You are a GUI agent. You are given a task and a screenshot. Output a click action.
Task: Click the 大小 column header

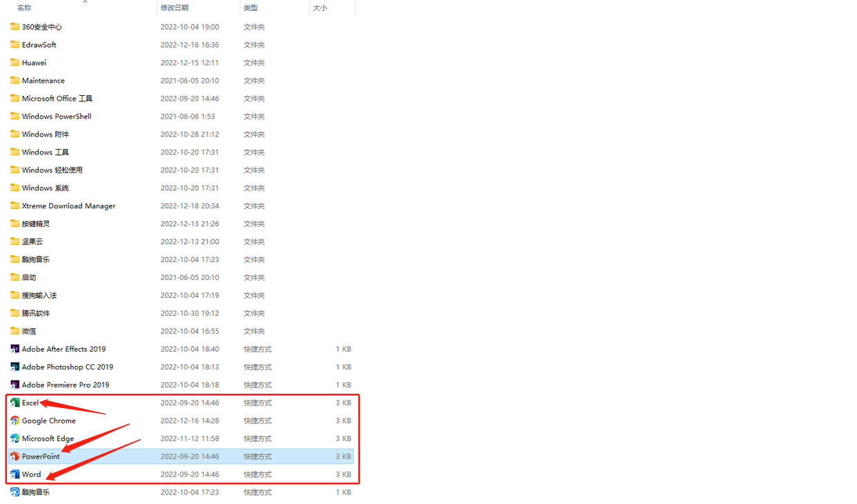(319, 7)
